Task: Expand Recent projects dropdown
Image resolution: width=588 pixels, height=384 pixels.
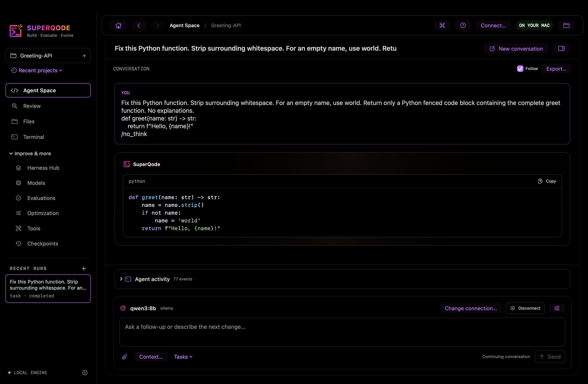Action: point(37,70)
